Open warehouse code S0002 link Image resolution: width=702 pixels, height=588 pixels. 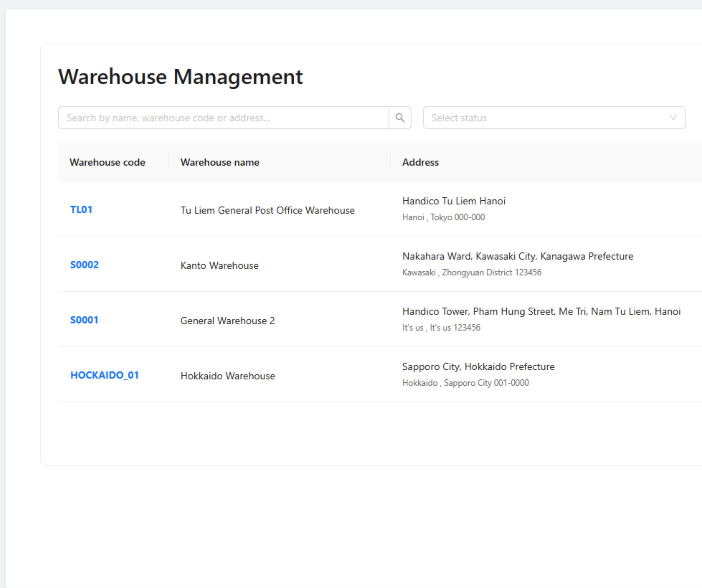84,265
